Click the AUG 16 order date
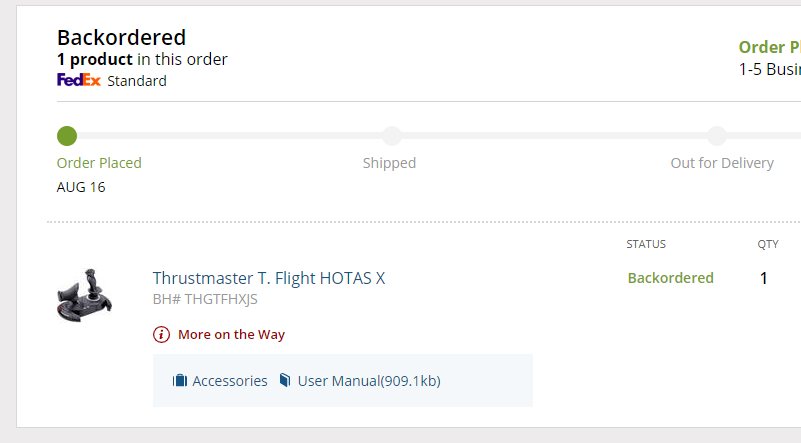Screen dimensions: 801x443 click(x=81, y=187)
